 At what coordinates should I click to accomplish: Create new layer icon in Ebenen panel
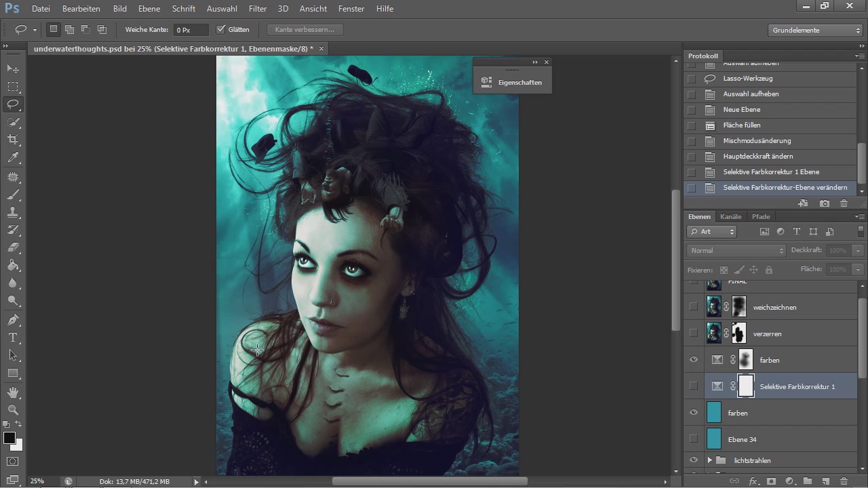click(x=825, y=481)
